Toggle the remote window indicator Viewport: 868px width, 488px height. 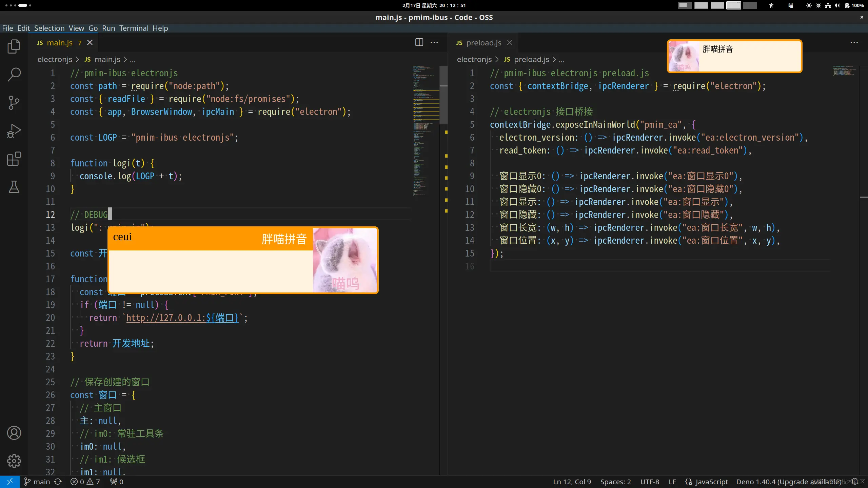point(10,482)
